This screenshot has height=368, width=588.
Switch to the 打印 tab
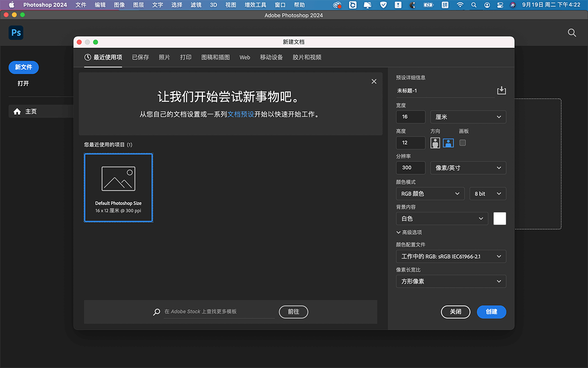pyautogui.click(x=186, y=57)
